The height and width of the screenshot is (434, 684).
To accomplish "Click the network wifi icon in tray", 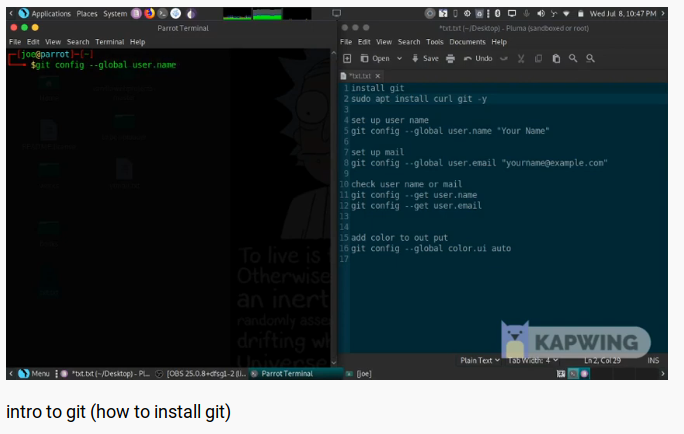I will tap(566, 14).
